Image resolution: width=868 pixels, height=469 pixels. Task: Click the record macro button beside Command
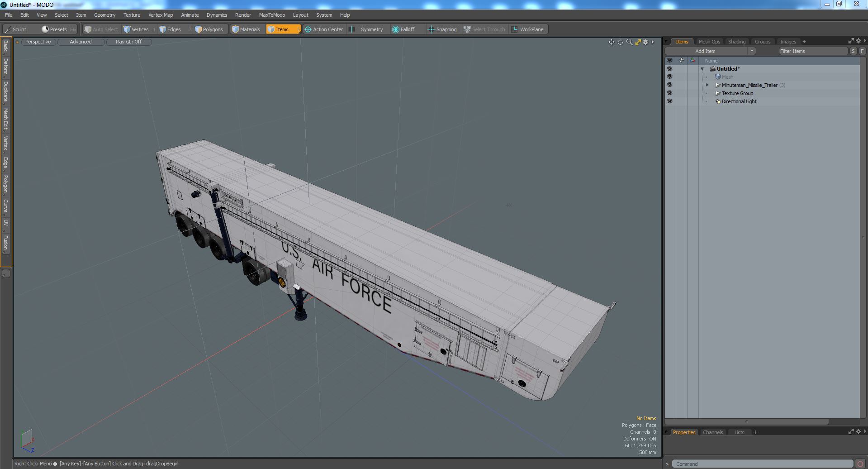[x=860, y=464]
